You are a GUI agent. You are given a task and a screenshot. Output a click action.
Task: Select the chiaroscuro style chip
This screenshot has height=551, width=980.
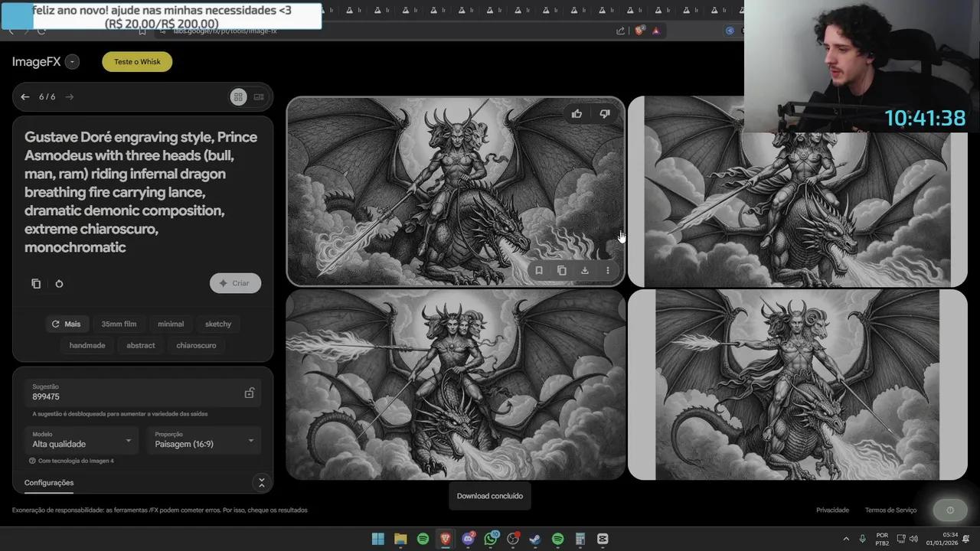[x=196, y=345]
